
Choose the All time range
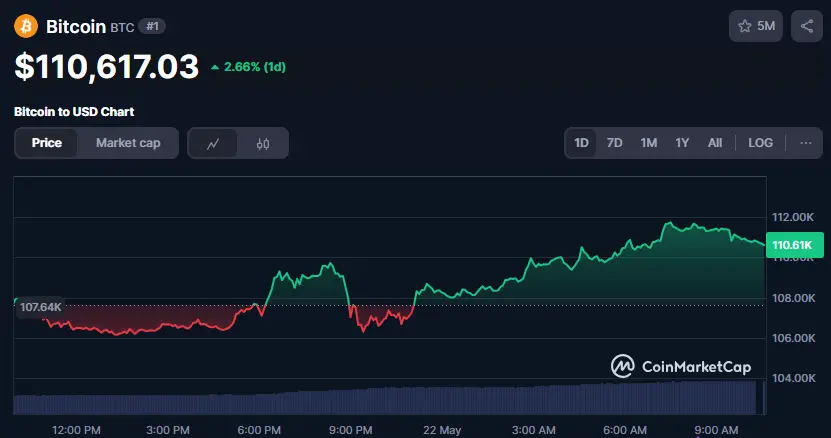(x=715, y=143)
